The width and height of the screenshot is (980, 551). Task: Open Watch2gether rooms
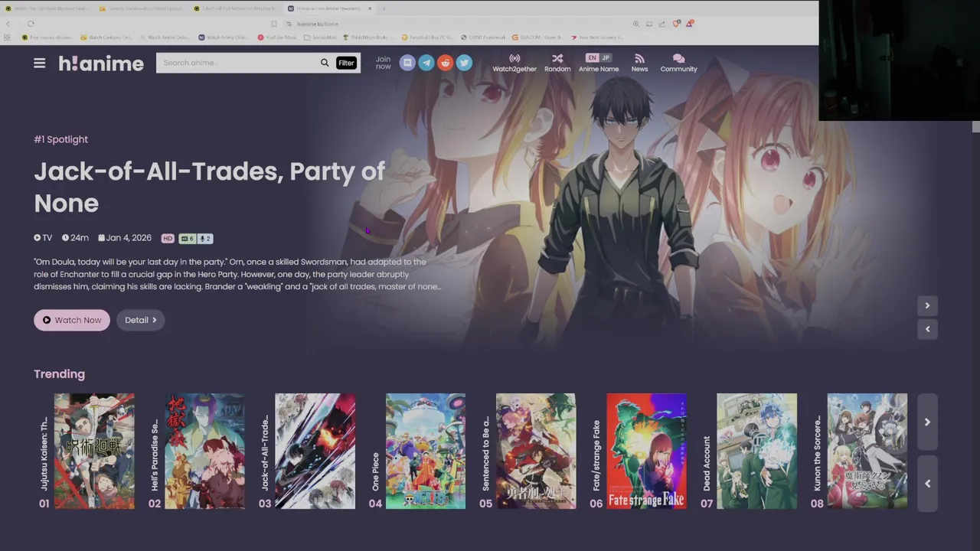[514, 63]
